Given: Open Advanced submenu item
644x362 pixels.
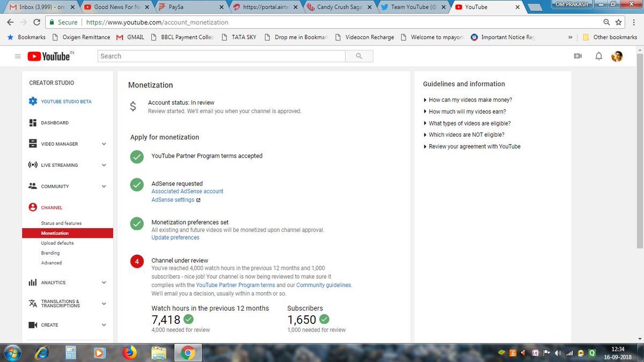Looking at the screenshot, I should (x=52, y=263).
